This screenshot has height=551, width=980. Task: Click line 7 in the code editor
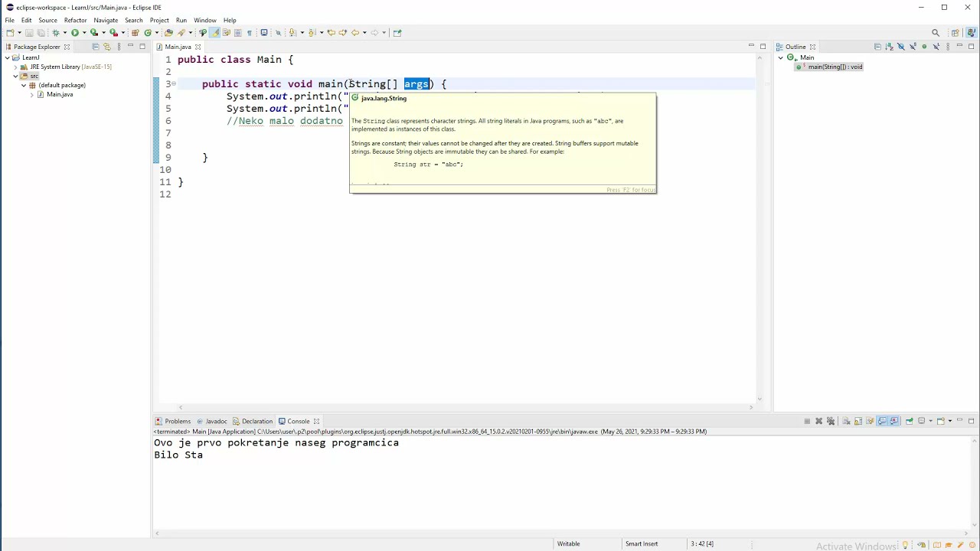(466, 133)
